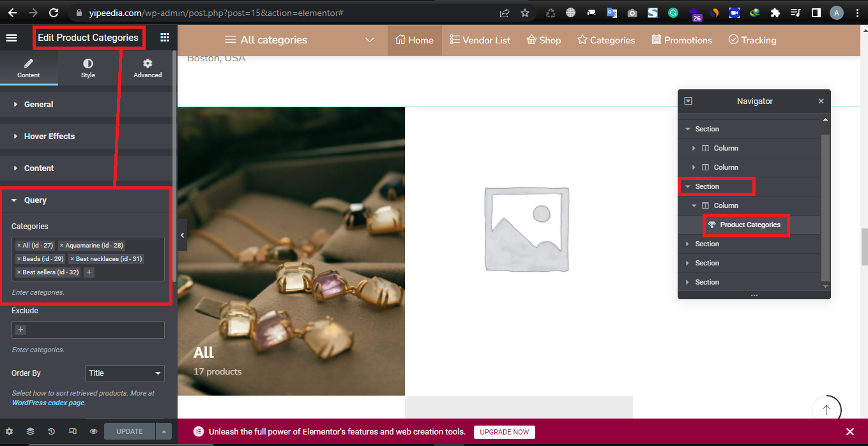Click the placeholder category image

pos(526,229)
